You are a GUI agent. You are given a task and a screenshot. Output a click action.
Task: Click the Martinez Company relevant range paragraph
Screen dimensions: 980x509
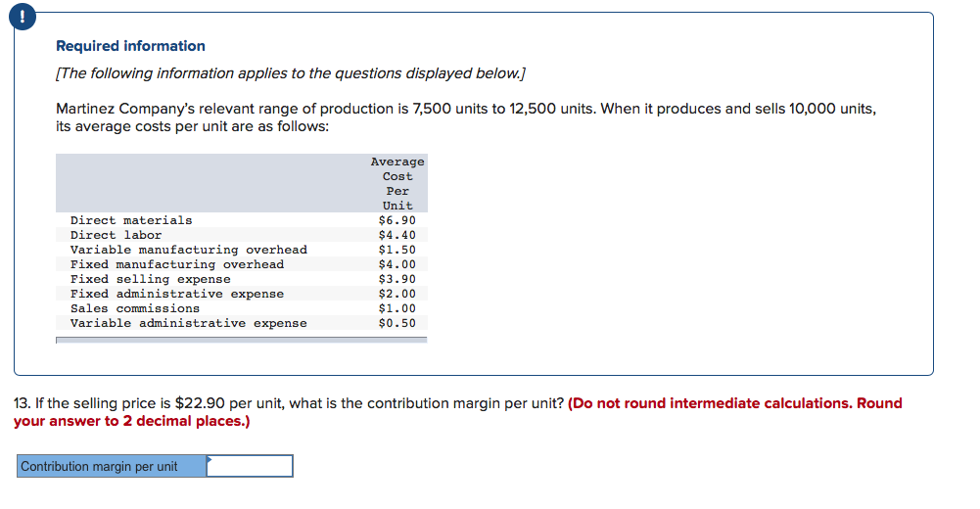point(466,117)
